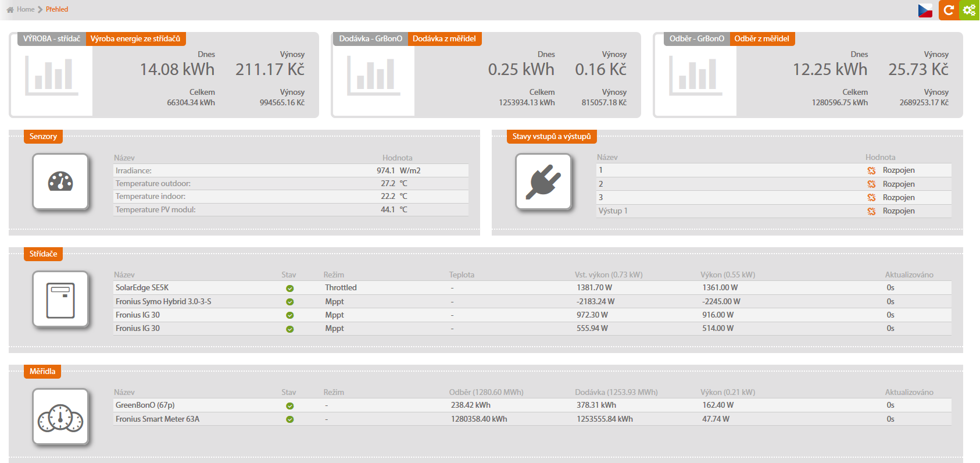Click the Czech flag language icon
This screenshot has height=463, width=980.
(925, 10)
